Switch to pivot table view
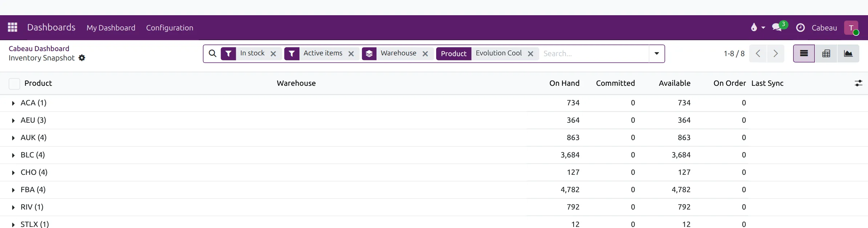 (x=826, y=54)
